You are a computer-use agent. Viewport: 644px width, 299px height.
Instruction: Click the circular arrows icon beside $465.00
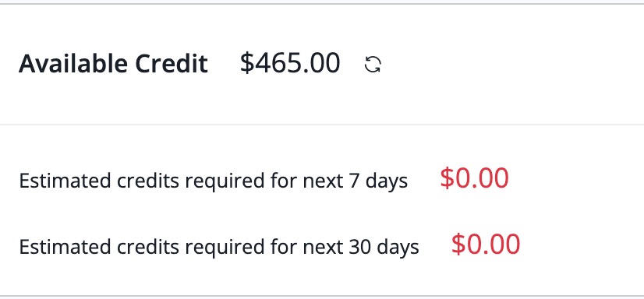click(373, 65)
